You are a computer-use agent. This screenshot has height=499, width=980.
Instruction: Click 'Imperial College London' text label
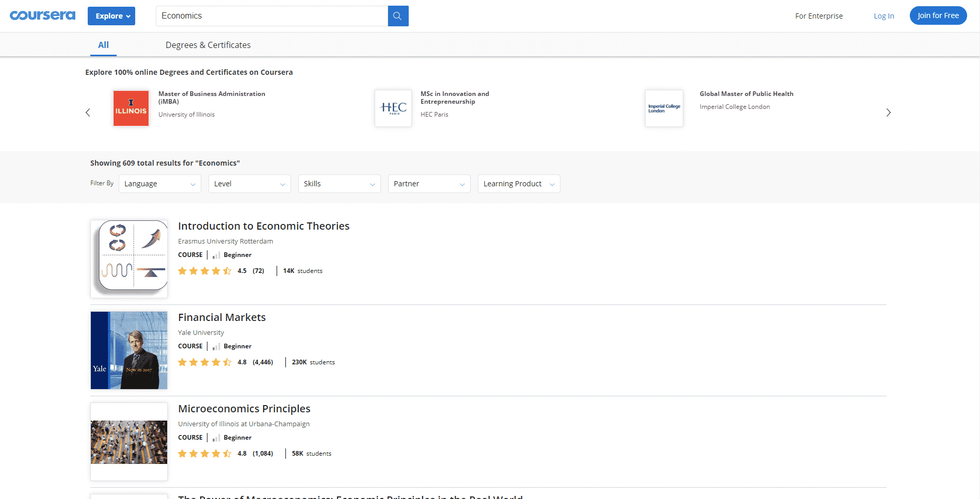pos(735,107)
